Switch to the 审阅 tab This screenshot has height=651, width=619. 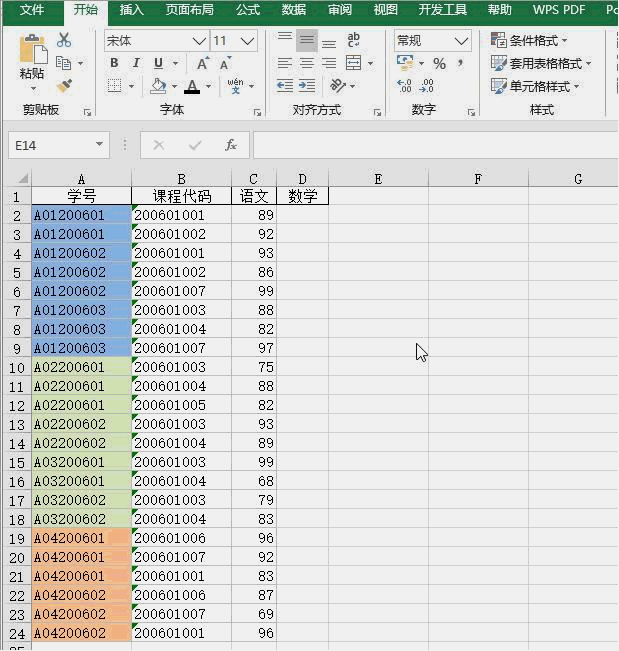[340, 9]
